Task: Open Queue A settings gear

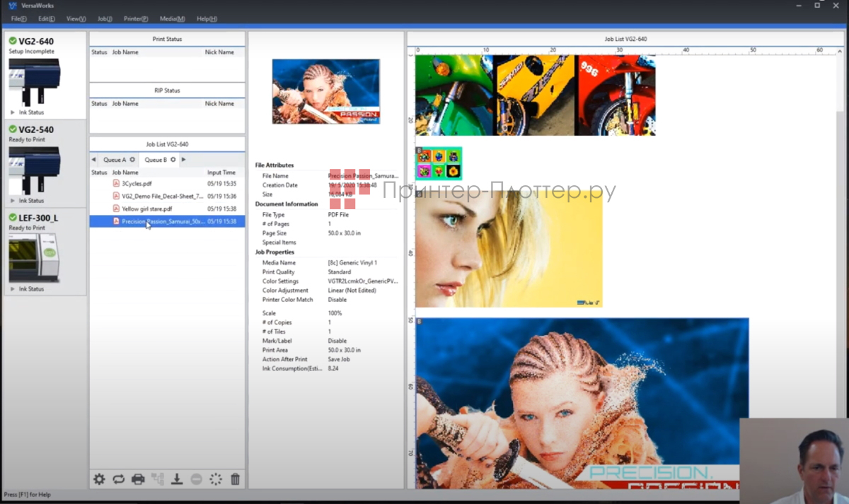Action: 132,160
